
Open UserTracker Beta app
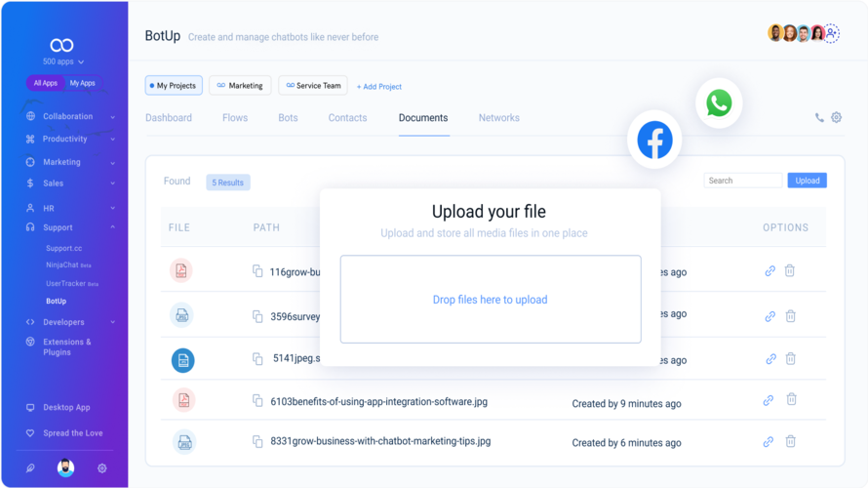tap(72, 284)
